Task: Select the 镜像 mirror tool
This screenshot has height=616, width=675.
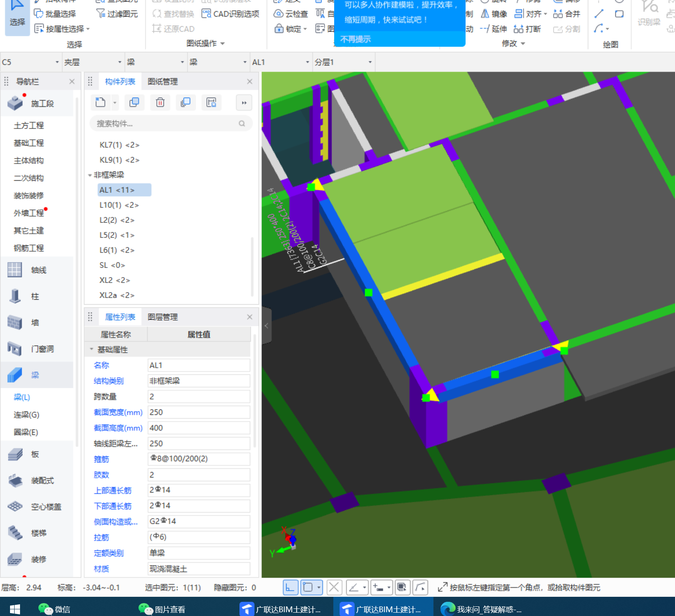Action: (x=494, y=14)
